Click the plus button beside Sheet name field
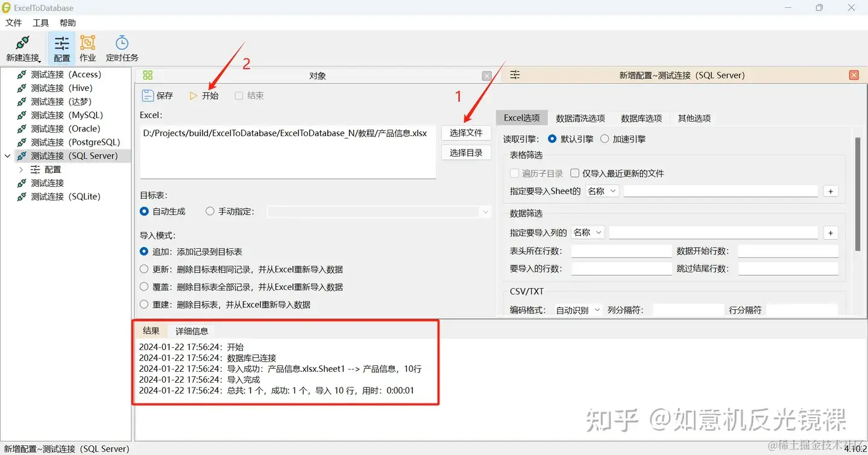Image resolution: width=868 pixels, height=455 pixels. click(831, 191)
